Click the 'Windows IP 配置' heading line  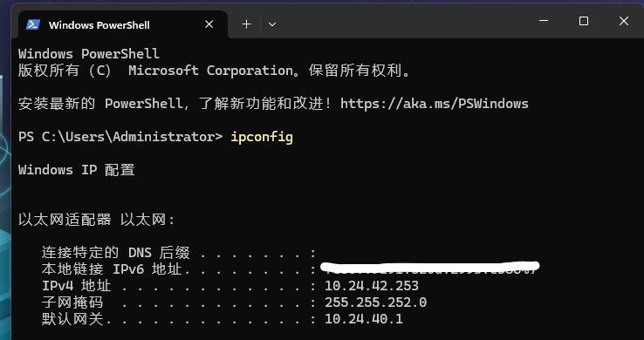click(77, 170)
